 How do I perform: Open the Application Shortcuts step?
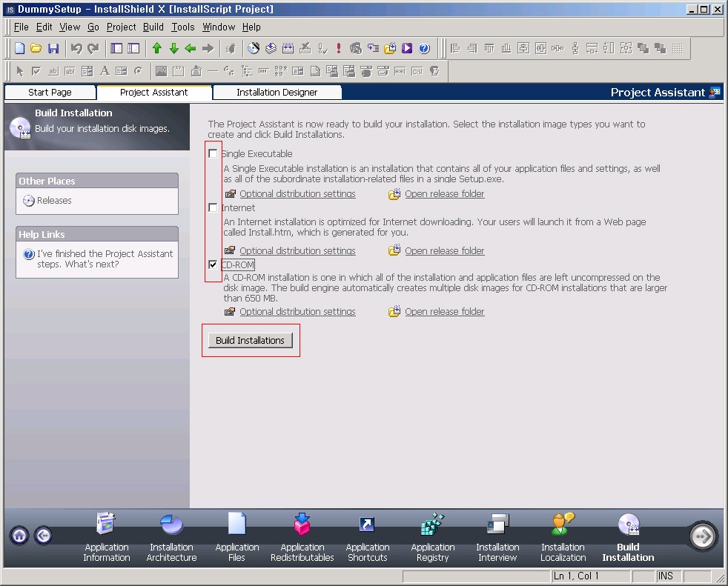pyautogui.click(x=367, y=537)
